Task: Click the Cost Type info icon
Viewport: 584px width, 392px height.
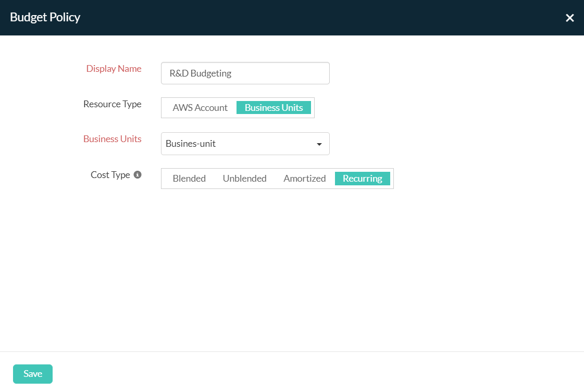Action: (138, 175)
